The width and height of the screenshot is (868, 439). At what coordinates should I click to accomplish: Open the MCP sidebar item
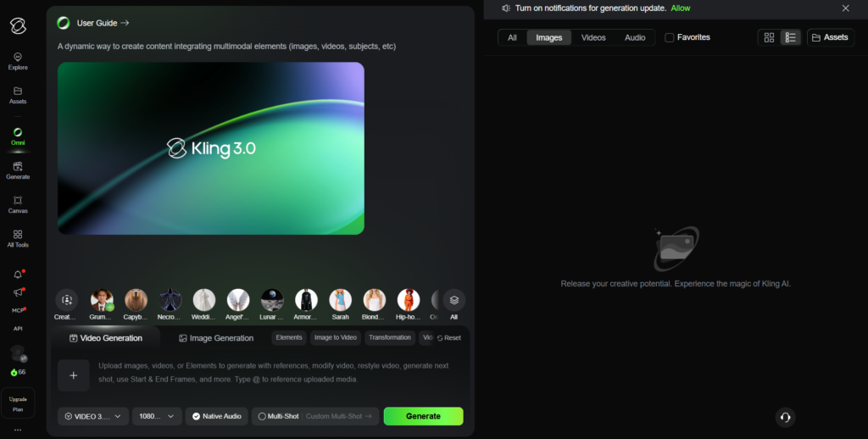click(18, 310)
